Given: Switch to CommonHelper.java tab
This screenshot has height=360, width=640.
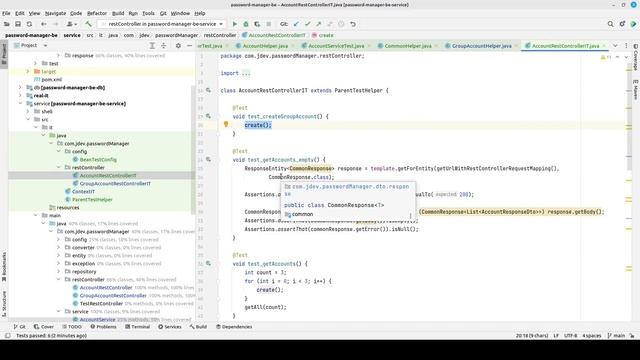Looking at the screenshot, I should (x=407, y=46).
